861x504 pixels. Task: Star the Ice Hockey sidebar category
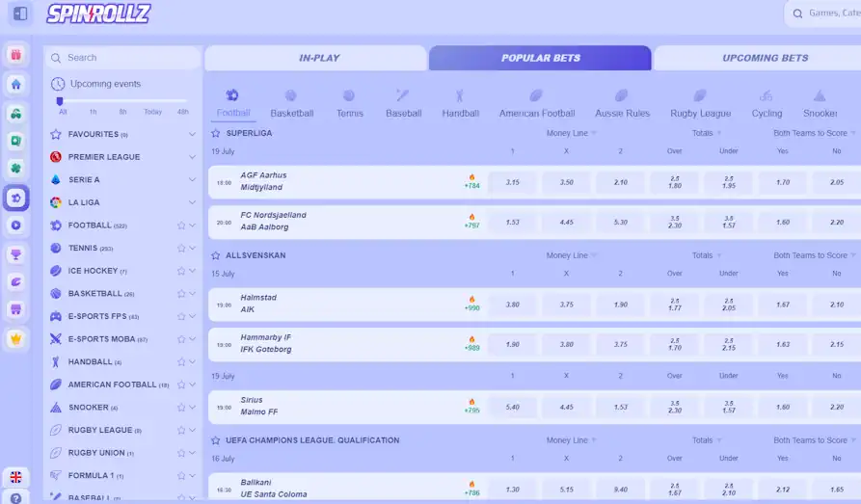pyautogui.click(x=181, y=271)
